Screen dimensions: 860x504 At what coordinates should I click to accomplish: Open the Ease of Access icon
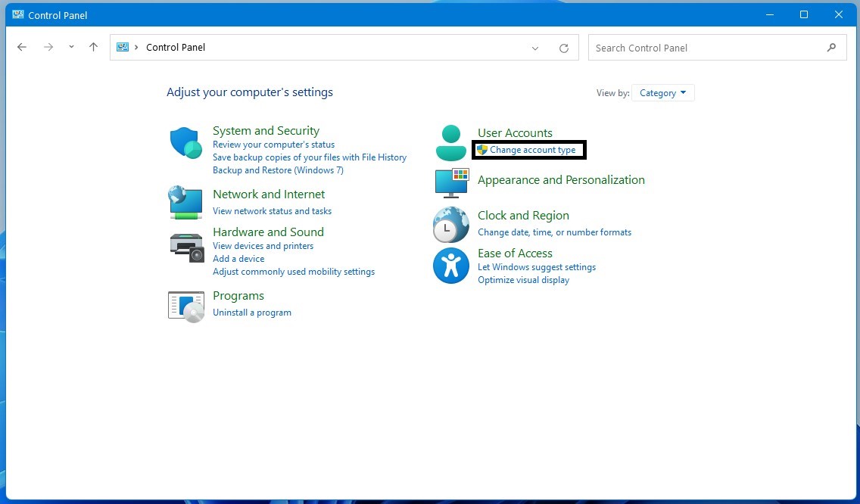[x=451, y=266]
